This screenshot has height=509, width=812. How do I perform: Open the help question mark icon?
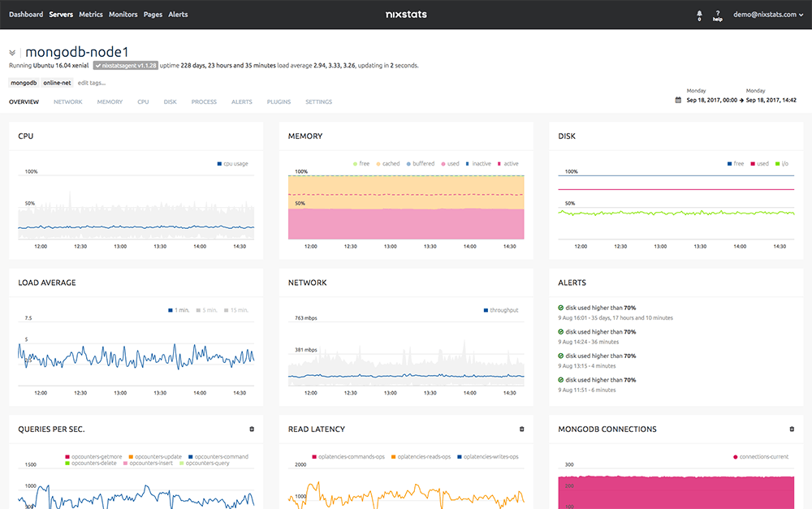[717, 14]
